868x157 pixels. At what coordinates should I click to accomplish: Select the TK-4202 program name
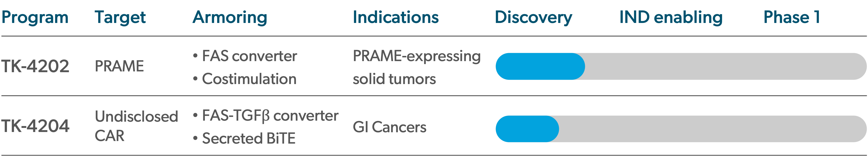click(35, 66)
